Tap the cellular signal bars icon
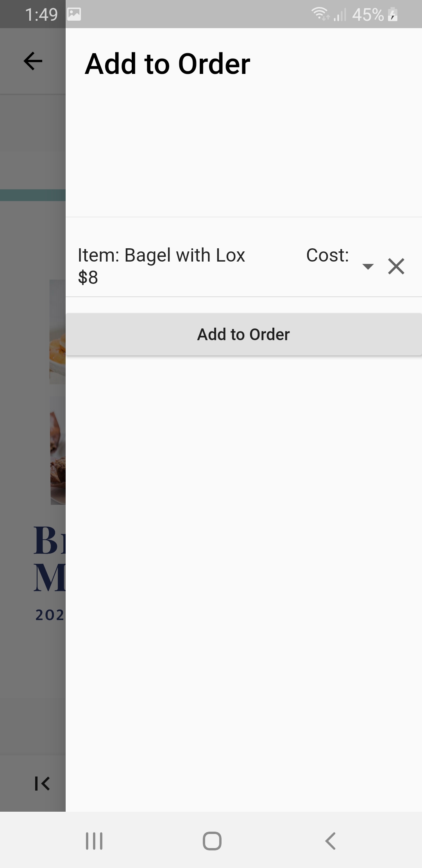Image resolution: width=422 pixels, height=868 pixels. coord(340,14)
